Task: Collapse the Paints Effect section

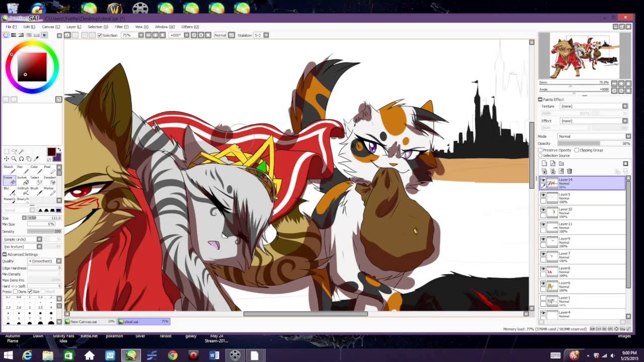Action: click(540, 100)
